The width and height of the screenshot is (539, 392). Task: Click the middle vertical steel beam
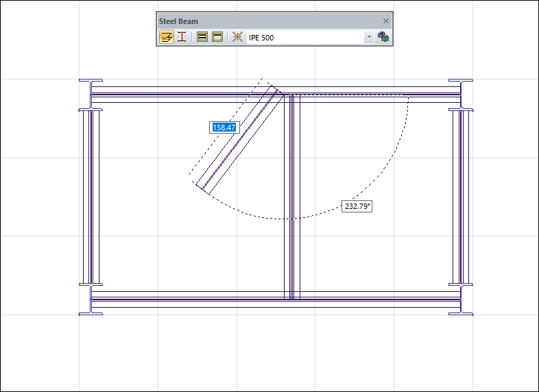(x=292, y=199)
